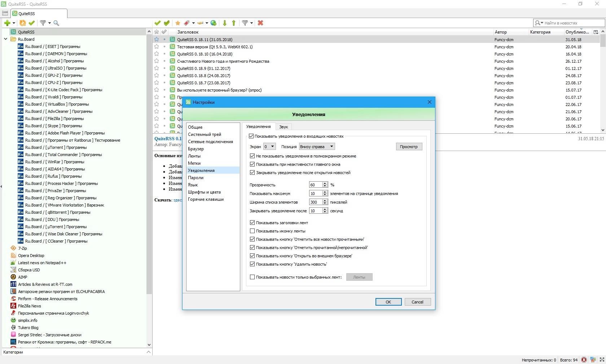
Task: Open the Position dropdown 'Внизу справа'
Action: pos(317,147)
